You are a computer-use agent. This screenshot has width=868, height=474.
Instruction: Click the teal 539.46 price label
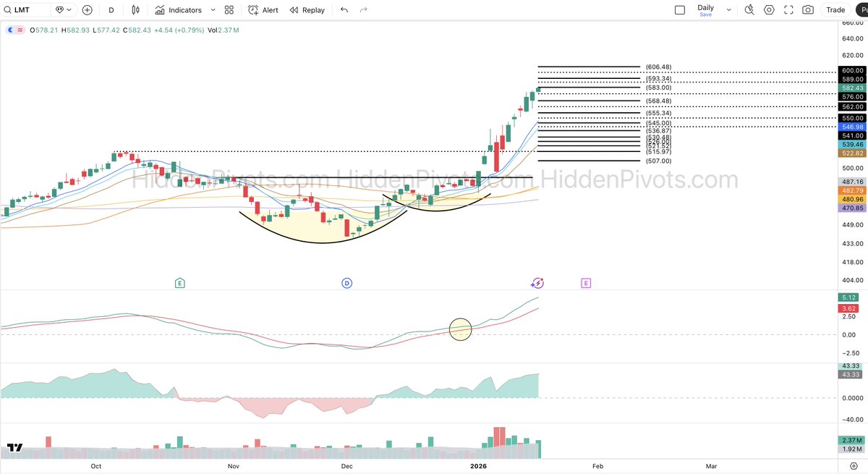click(854, 145)
